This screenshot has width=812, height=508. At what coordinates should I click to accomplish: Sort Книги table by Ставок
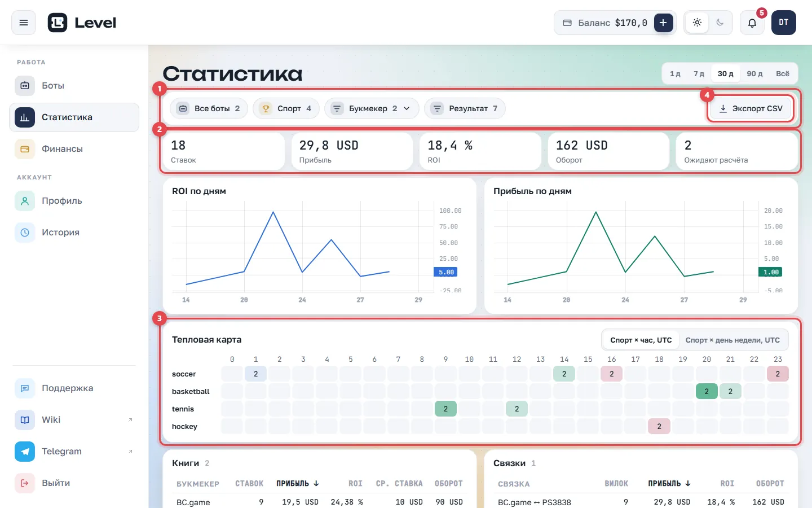[249, 484]
